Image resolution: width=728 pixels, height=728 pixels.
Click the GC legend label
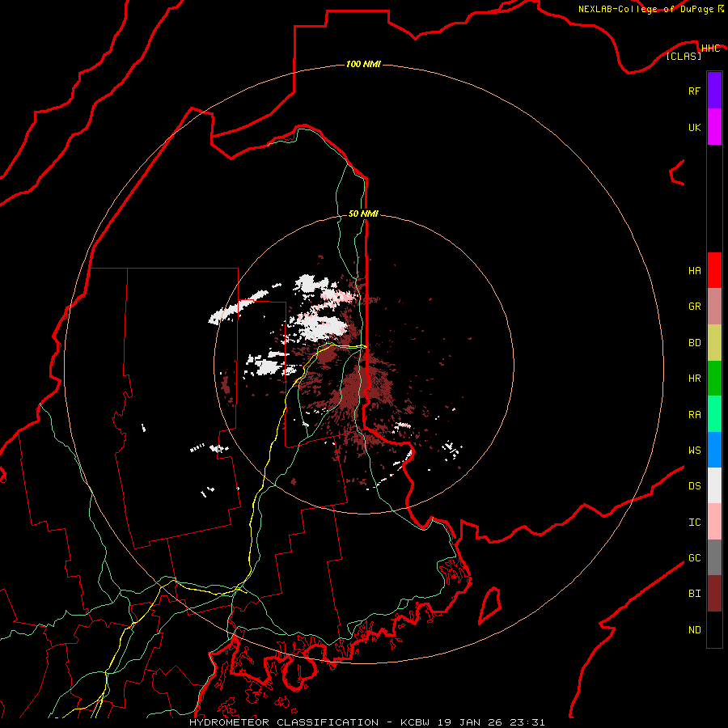tap(694, 557)
